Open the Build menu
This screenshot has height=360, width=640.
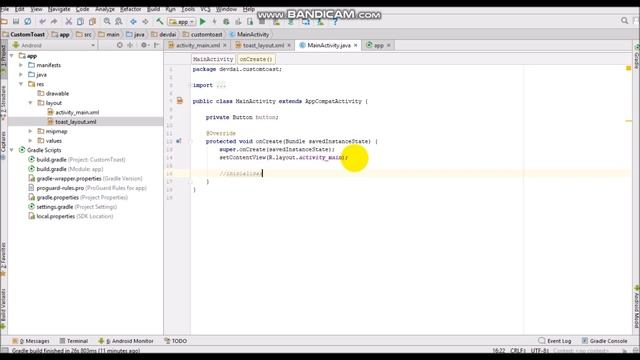click(x=153, y=9)
